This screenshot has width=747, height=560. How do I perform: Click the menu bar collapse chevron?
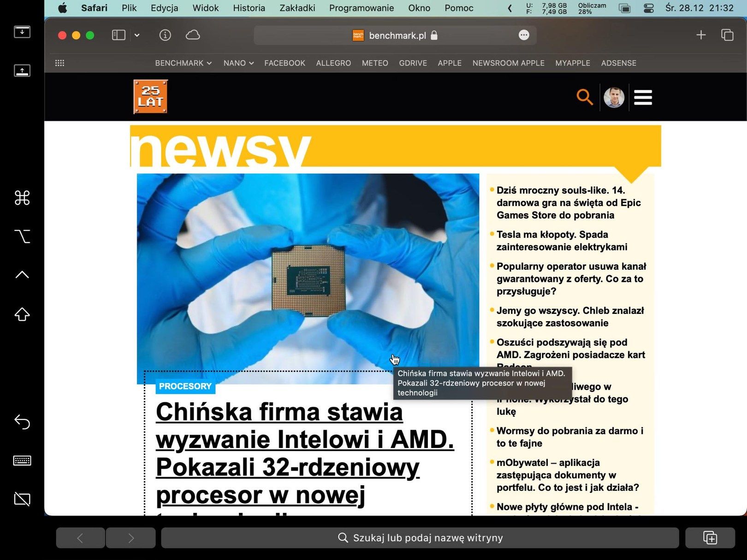pos(510,8)
